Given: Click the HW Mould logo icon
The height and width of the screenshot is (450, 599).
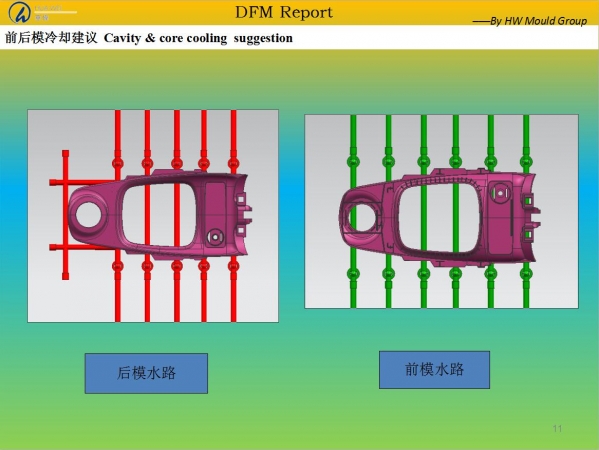Looking at the screenshot, I should pos(19,12).
